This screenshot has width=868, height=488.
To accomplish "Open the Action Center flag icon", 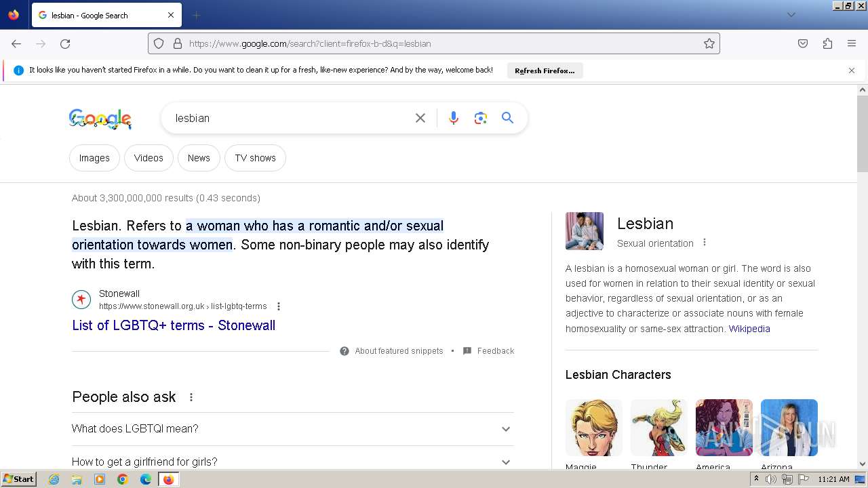I will 804,479.
